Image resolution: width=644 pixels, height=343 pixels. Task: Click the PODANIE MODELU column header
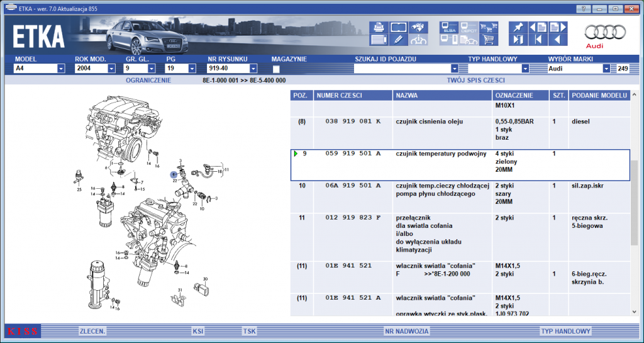tap(599, 95)
